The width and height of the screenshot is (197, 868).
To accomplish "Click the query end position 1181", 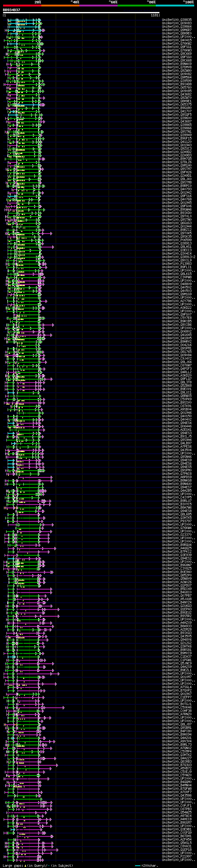I will 154,15.
